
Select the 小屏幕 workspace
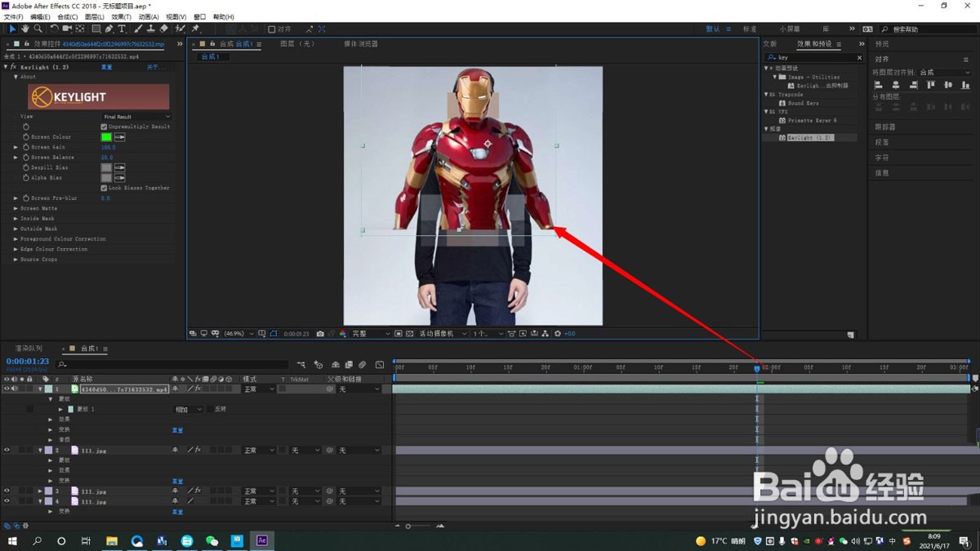click(x=790, y=29)
